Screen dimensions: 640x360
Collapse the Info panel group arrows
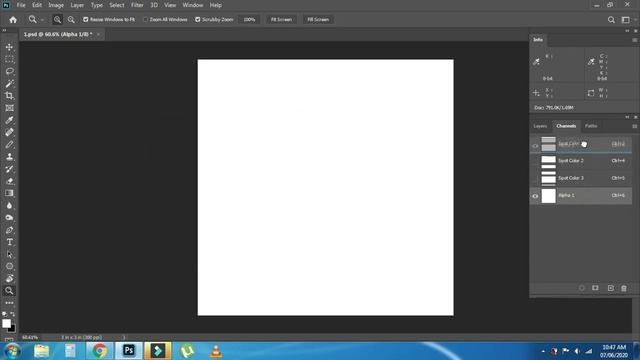pyautogui.click(x=627, y=31)
